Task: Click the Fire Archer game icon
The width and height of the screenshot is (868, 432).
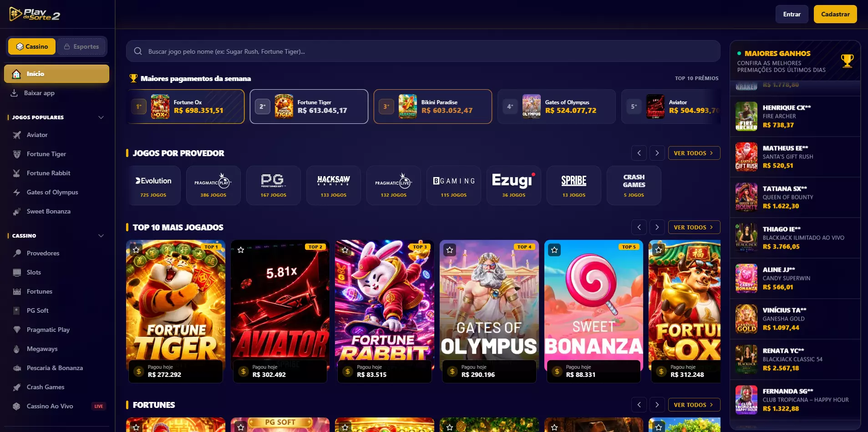Action: 746,117
